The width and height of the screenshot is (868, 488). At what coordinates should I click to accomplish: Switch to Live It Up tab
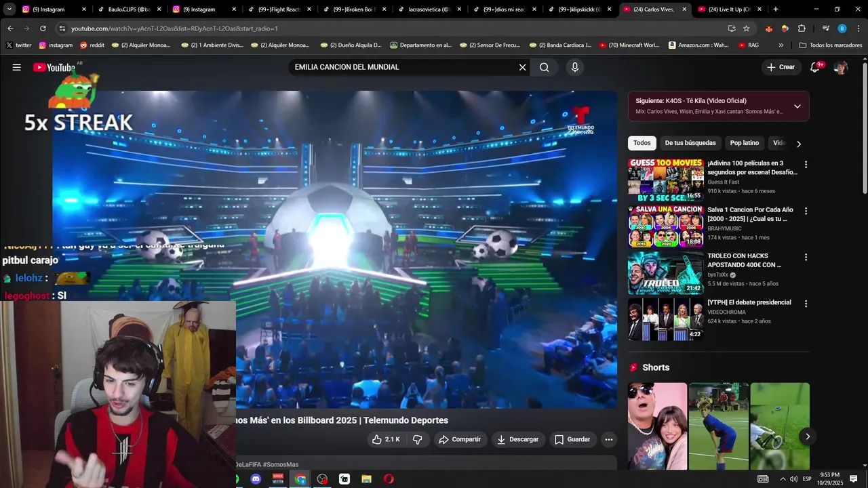(730, 9)
